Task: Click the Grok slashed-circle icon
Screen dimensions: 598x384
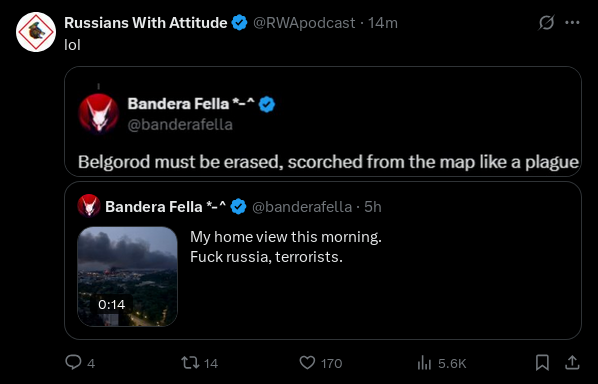Action: point(546,22)
